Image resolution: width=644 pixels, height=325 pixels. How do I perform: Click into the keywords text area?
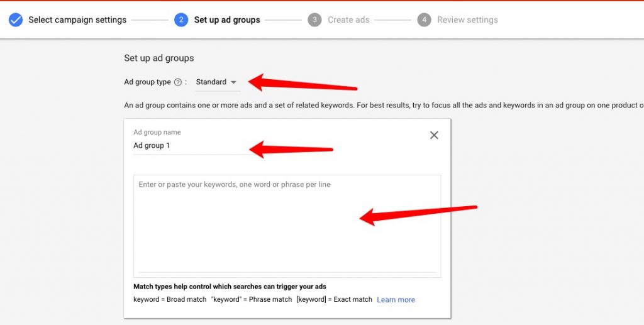point(287,226)
